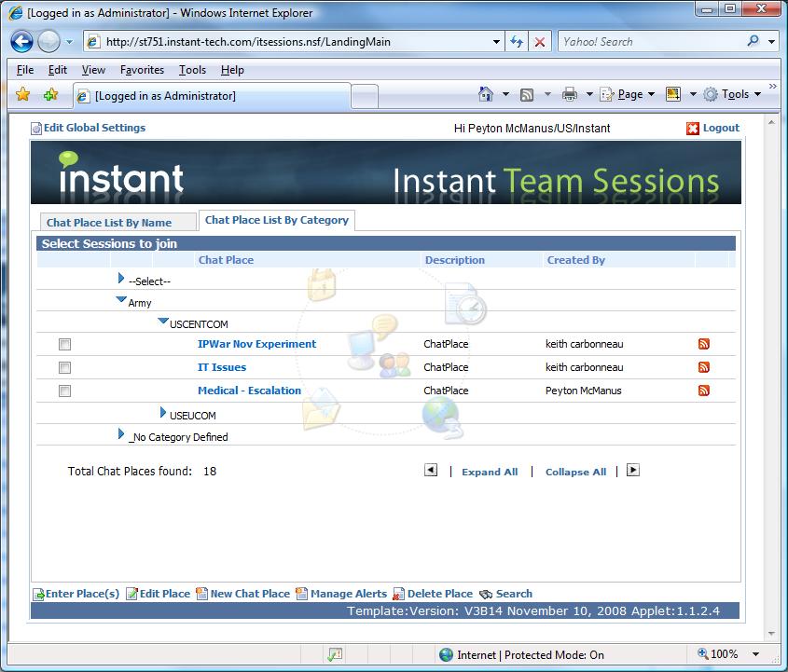Expand the USEUCOM subcategory

coord(163,412)
